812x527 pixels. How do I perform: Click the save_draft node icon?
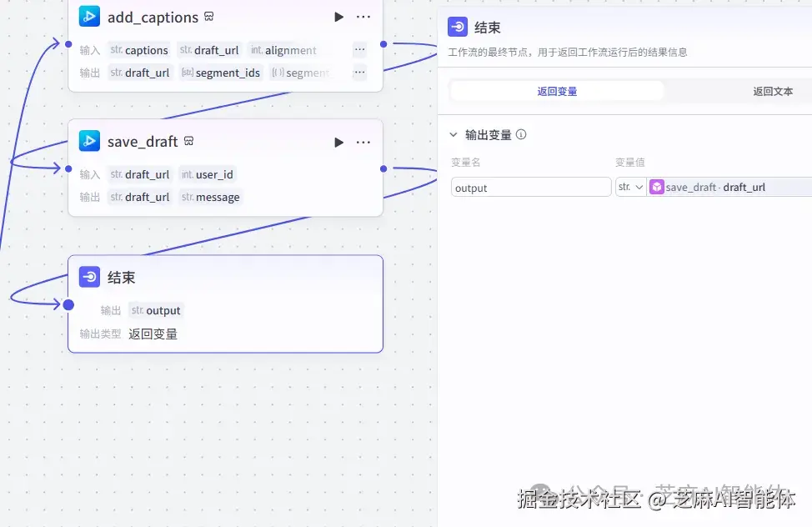(x=89, y=141)
